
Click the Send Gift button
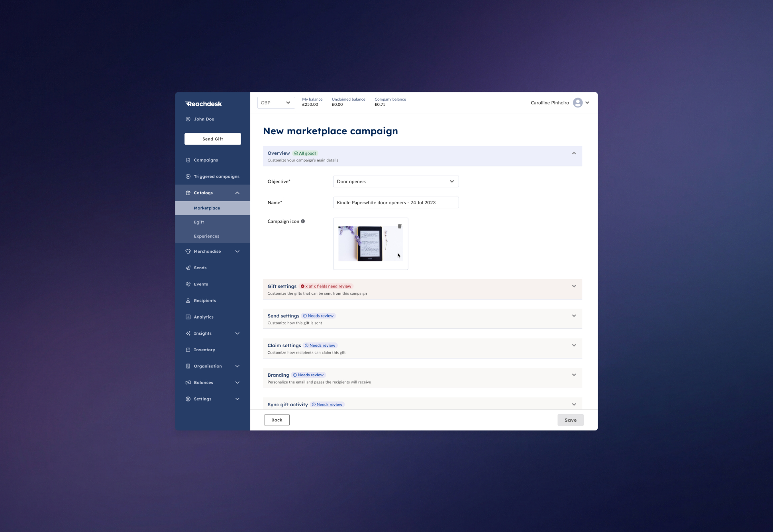212,139
